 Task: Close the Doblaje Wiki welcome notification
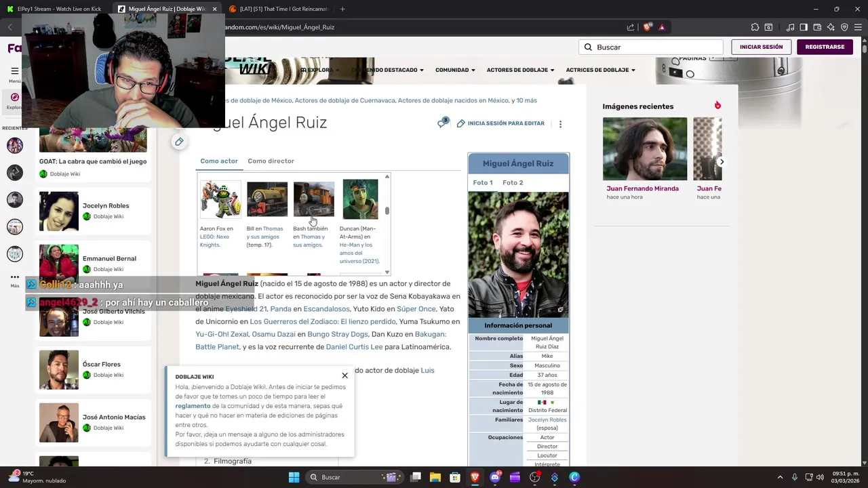(344, 375)
